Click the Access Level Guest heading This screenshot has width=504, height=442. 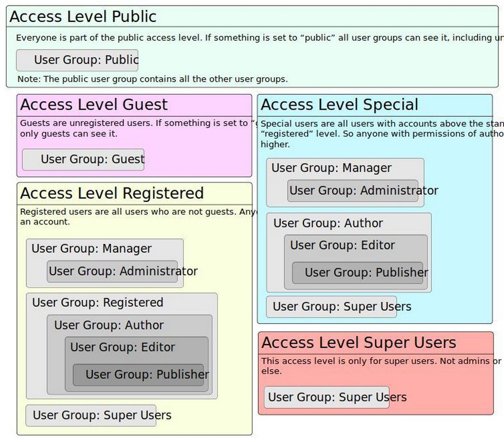(x=94, y=105)
